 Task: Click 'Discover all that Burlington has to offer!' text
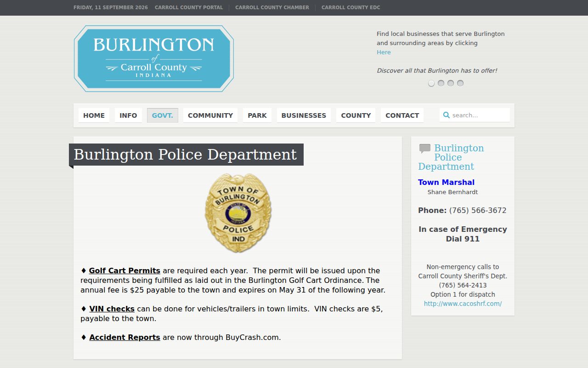(x=437, y=71)
